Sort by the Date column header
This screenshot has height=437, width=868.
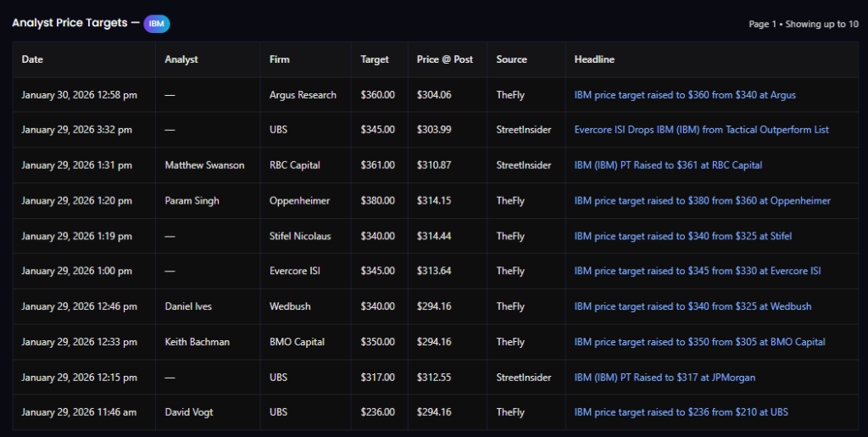pos(32,59)
